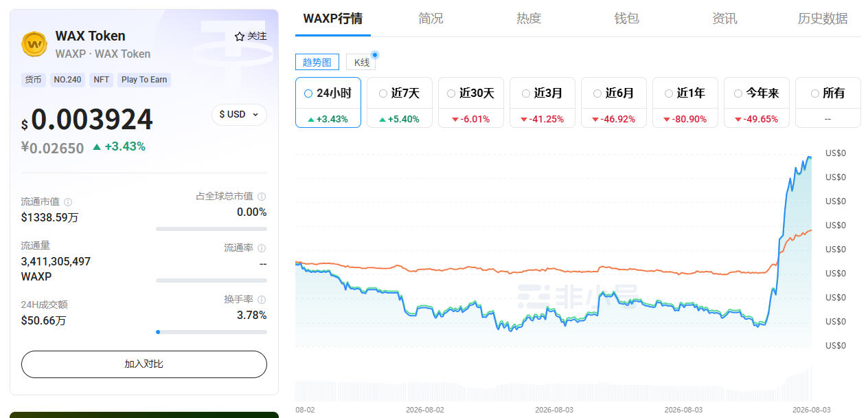Viewport: 868px width, 418px height.
Task: Click the -80.90% yearly change value
Action: (x=689, y=119)
